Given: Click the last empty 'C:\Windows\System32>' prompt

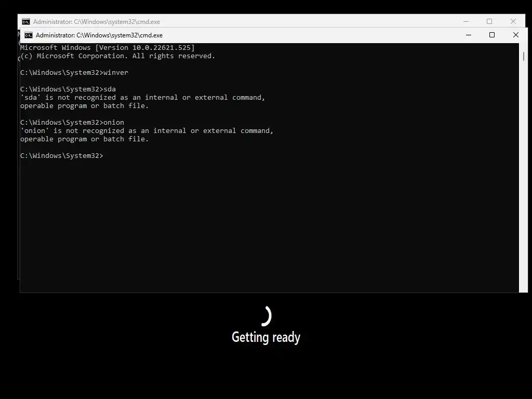Looking at the screenshot, I should (x=62, y=156).
